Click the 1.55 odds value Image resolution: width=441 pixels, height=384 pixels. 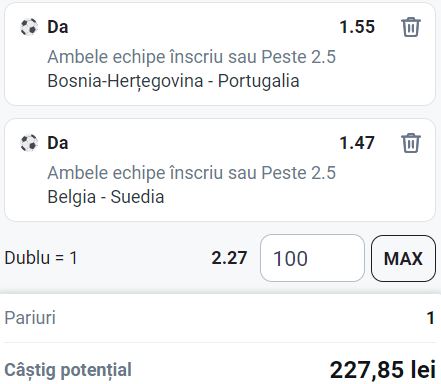[x=357, y=27]
